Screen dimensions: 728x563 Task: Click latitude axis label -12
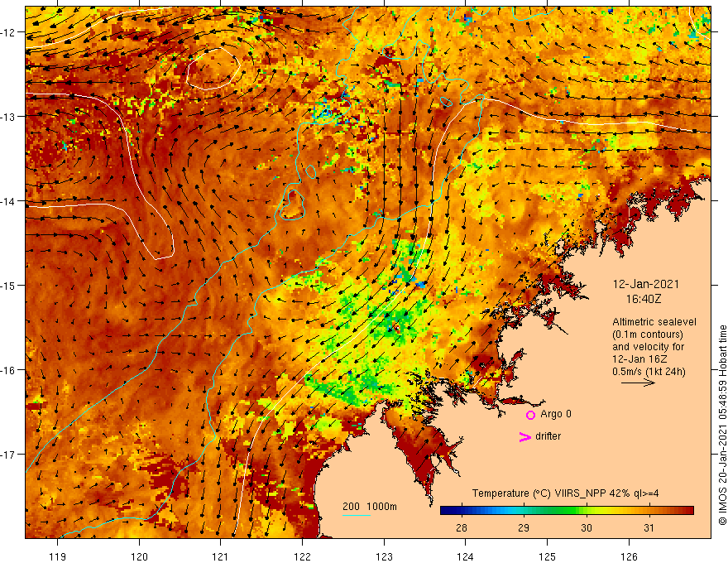click(x=8, y=32)
